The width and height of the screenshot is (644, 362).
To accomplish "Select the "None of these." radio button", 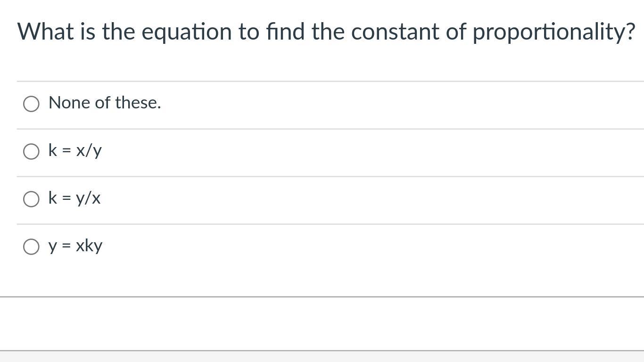I will point(31,104).
